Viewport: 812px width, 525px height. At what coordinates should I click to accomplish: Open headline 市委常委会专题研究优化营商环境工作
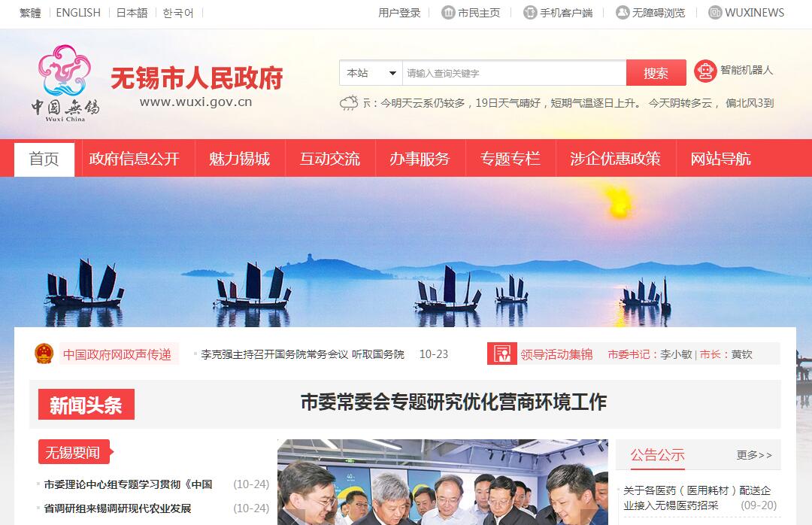click(x=453, y=402)
